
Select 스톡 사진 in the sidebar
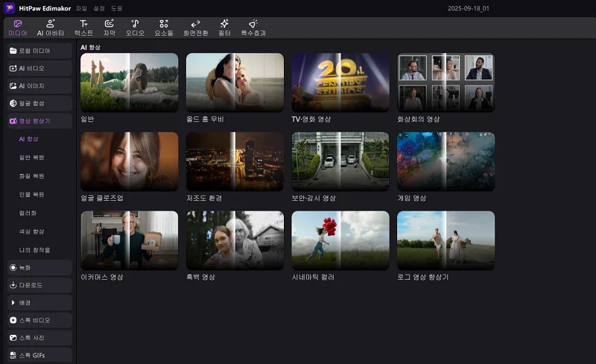pyautogui.click(x=39, y=337)
